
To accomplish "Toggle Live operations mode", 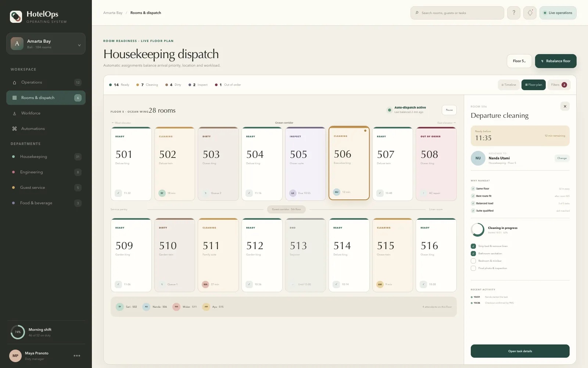I will [558, 13].
